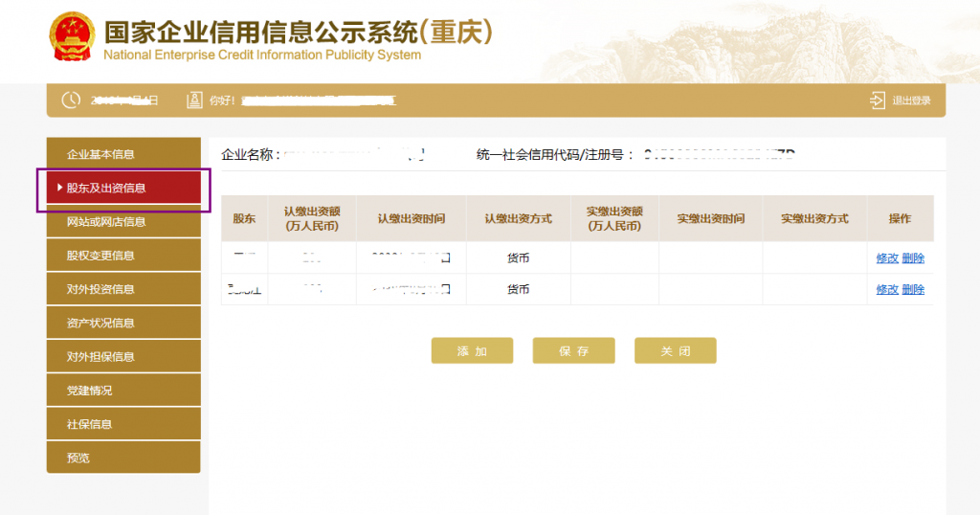Click the 认缴出资时间 column header
This screenshot has width=980, height=515.
pyautogui.click(x=412, y=218)
